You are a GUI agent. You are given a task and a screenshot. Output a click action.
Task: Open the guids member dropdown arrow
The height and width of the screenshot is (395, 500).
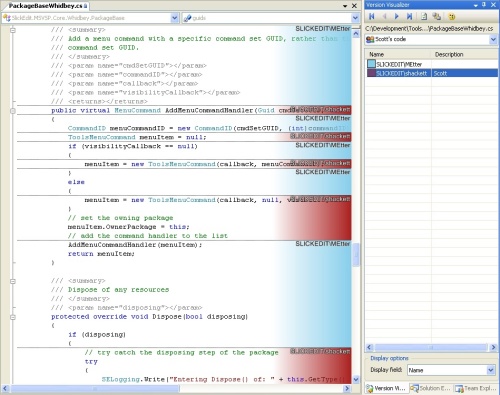click(355, 18)
